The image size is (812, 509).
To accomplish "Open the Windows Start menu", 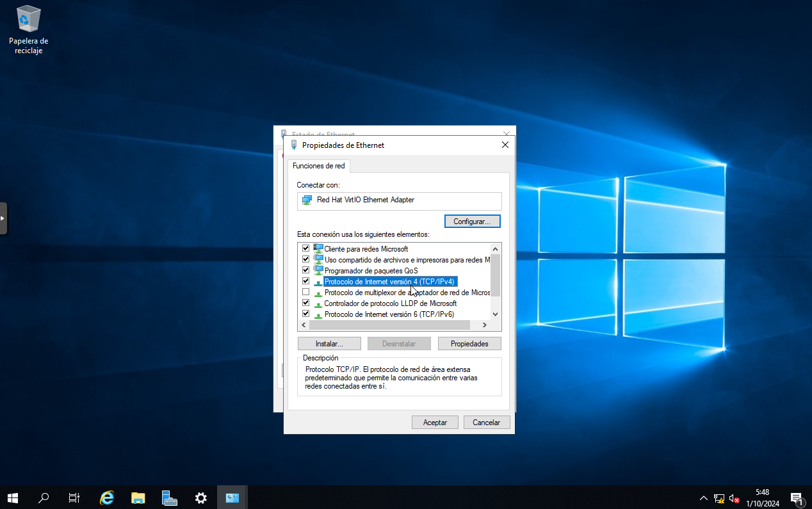I will click(x=12, y=497).
